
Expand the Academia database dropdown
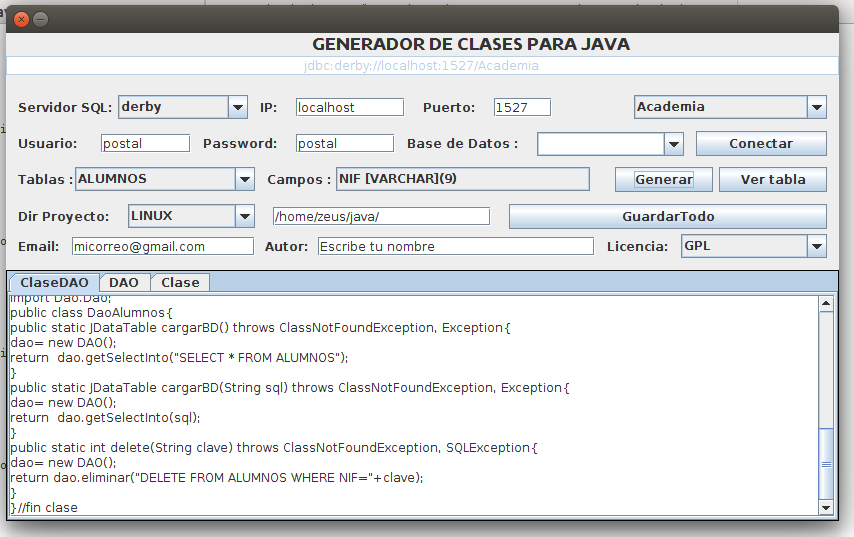(816, 107)
